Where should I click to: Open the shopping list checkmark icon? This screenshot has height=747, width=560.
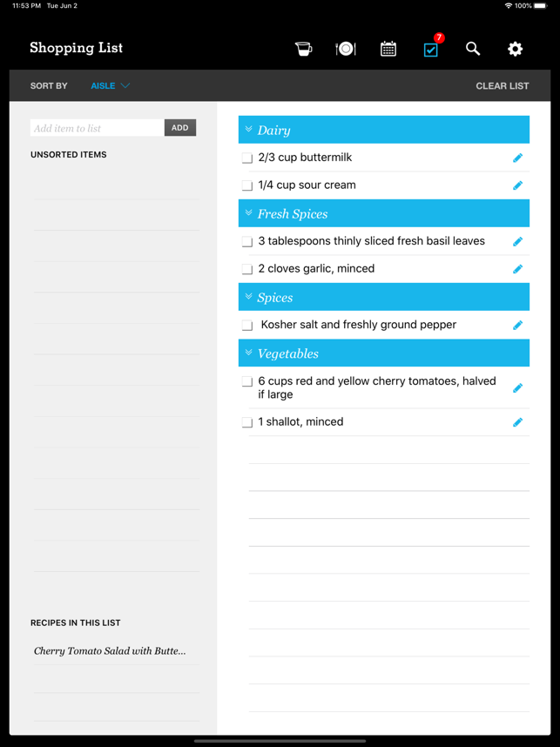pyautogui.click(x=431, y=50)
